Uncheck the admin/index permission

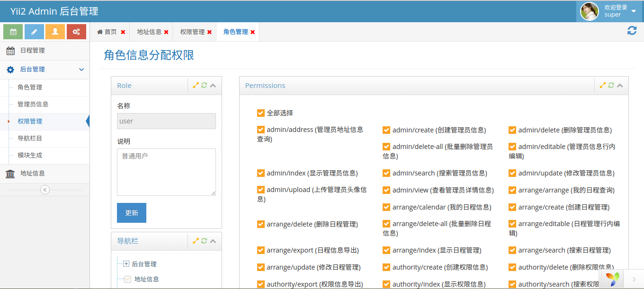[261, 173]
